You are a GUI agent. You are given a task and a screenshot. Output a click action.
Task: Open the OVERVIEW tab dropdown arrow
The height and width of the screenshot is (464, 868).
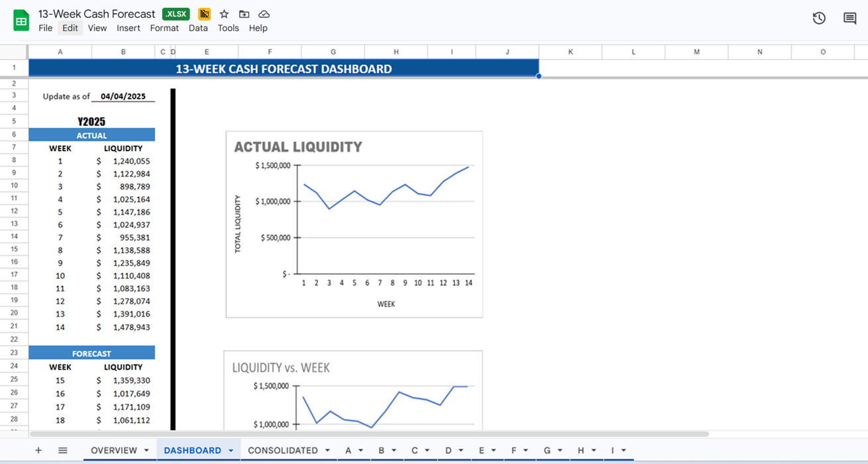[x=146, y=451]
